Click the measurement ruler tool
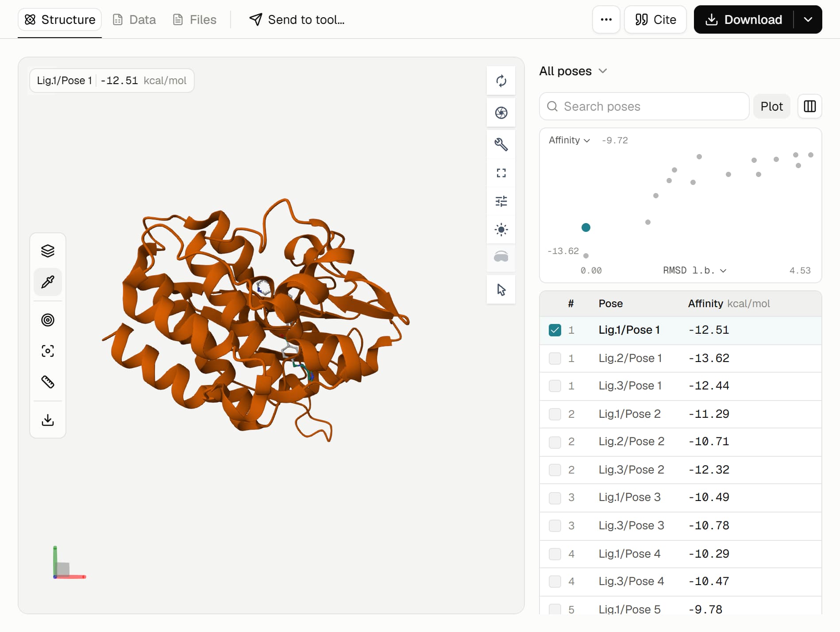The width and height of the screenshot is (840, 632). [x=48, y=382]
